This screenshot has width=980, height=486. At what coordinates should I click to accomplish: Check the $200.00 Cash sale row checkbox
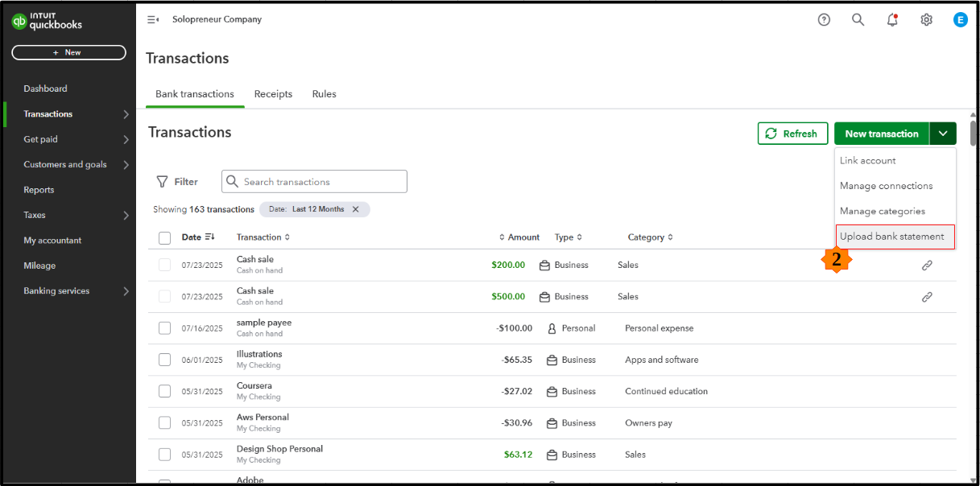click(x=165, y=265)
